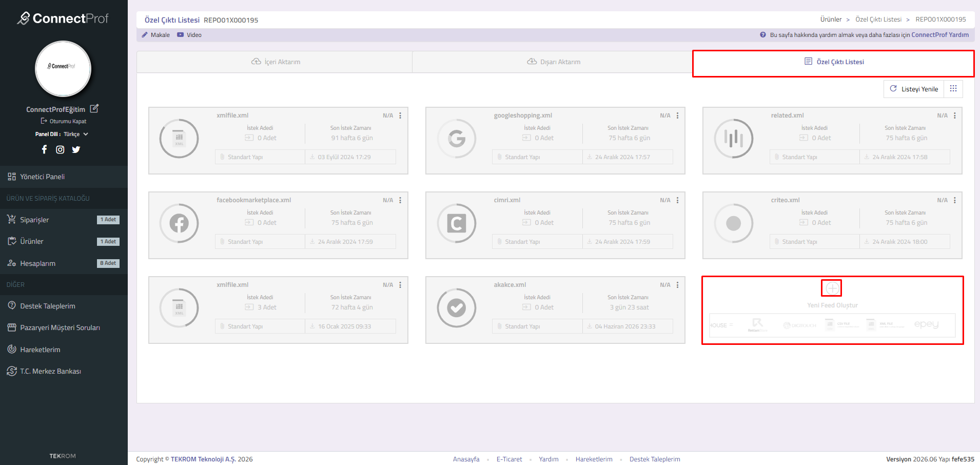Open options menu of criteo.xml card
This screenshot has width=980, height=465.
coord(954,200)
